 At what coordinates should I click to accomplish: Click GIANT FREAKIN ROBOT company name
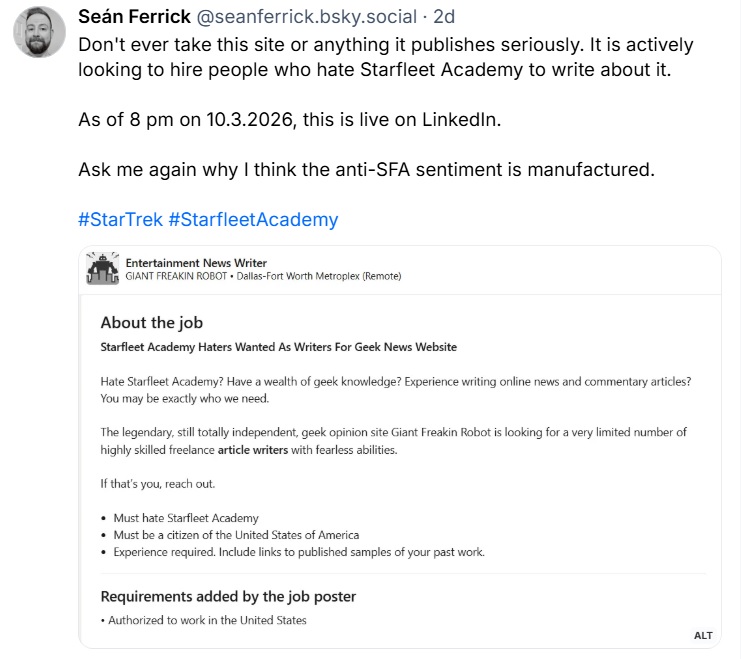pos(175,277)
